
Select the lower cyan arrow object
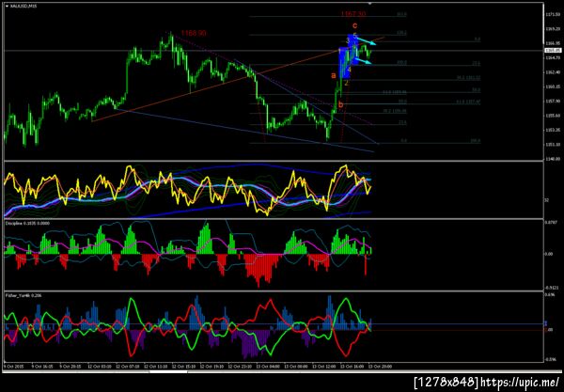(x=363, y=61)
